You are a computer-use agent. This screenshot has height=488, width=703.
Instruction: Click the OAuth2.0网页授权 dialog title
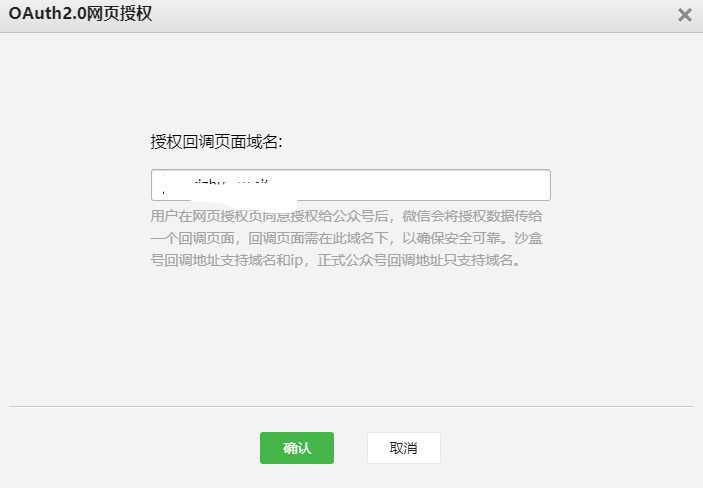click(80, 14)
